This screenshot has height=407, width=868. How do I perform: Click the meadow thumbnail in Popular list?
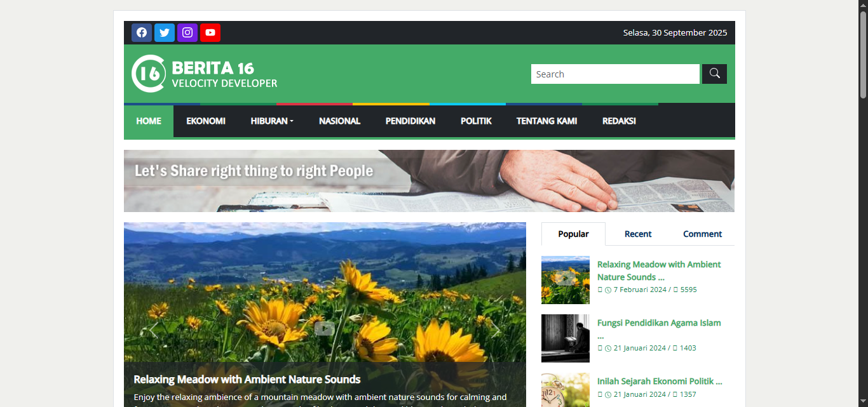pos(566,280)
